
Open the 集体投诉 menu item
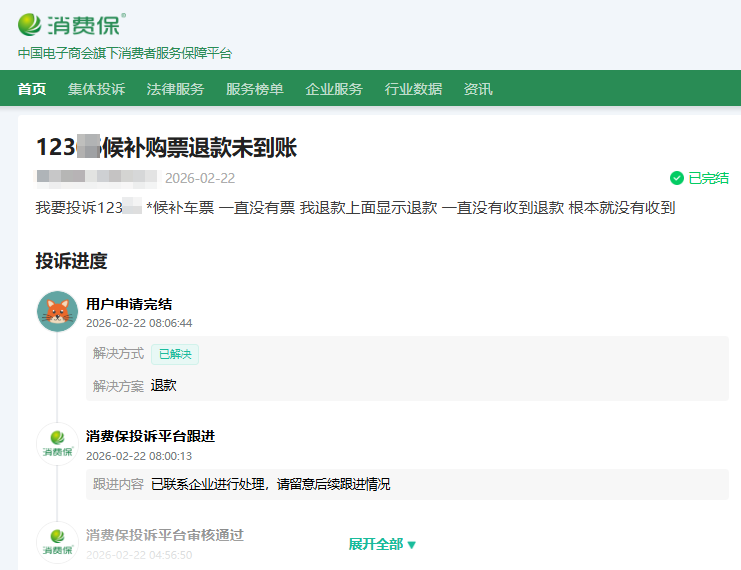[96, 89]
